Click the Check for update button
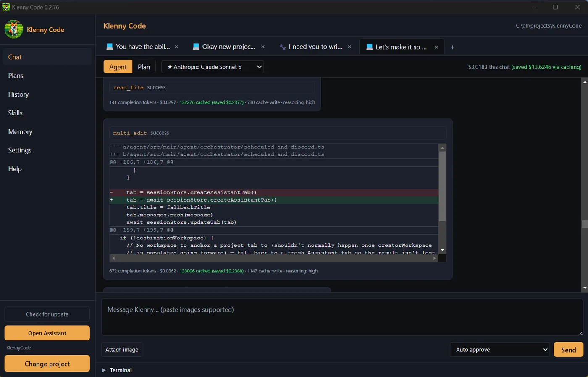The height and width of the screenshot is (377, 588). click(47, 314)
